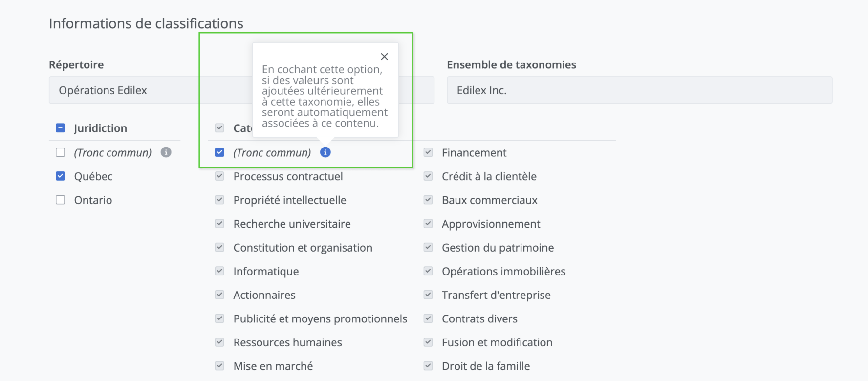The height and width of the screenshot is (381, 868).
Task: Click gray info icon beside Juridiction Tronc commun
Action: pyautogui.click(x=166, y=152)
